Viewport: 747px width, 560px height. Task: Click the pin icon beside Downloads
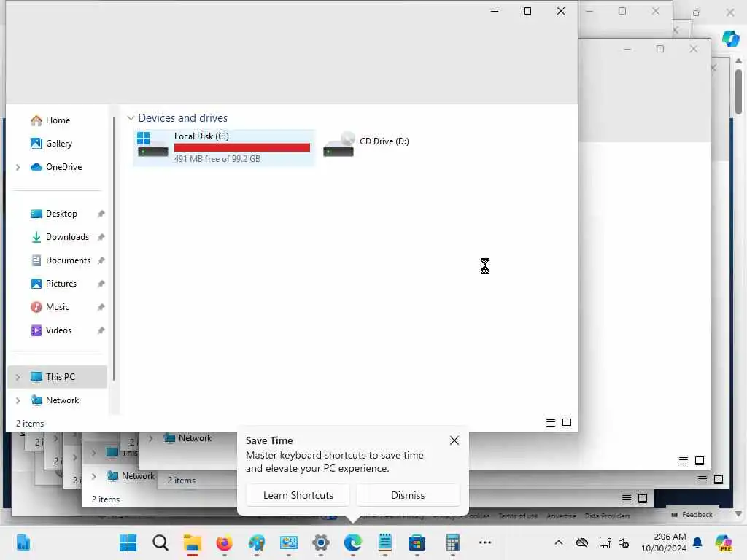(x=101, y=237)
